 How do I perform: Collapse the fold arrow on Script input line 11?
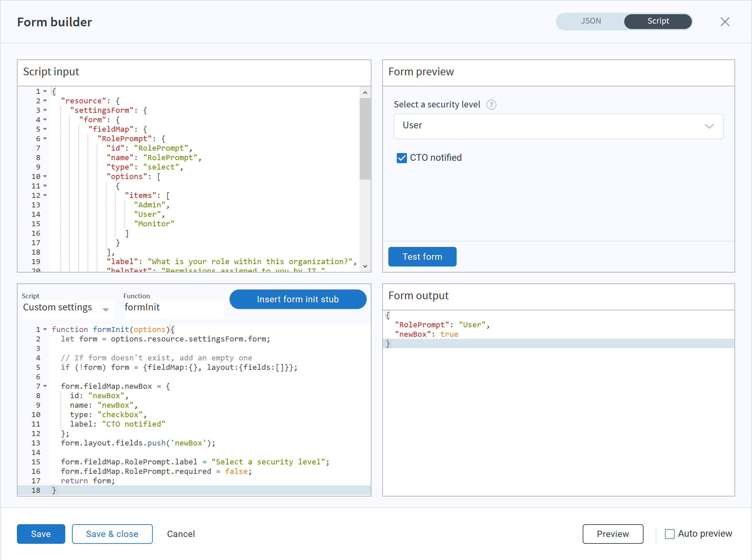(x=45, y=186)
